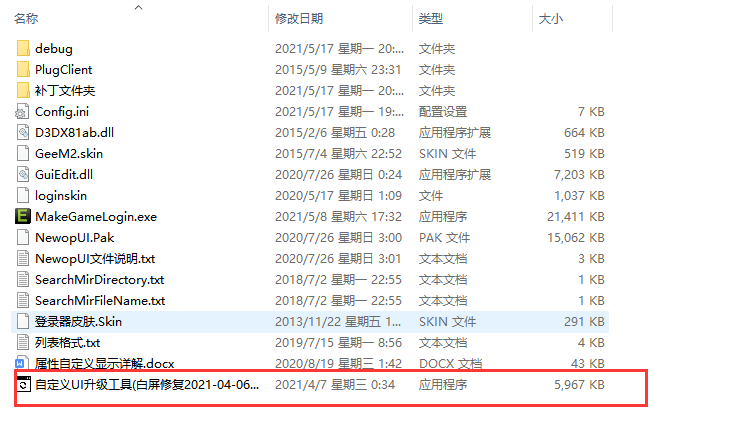Click the GuiEdit.dll file icon

tap(23, 174)
